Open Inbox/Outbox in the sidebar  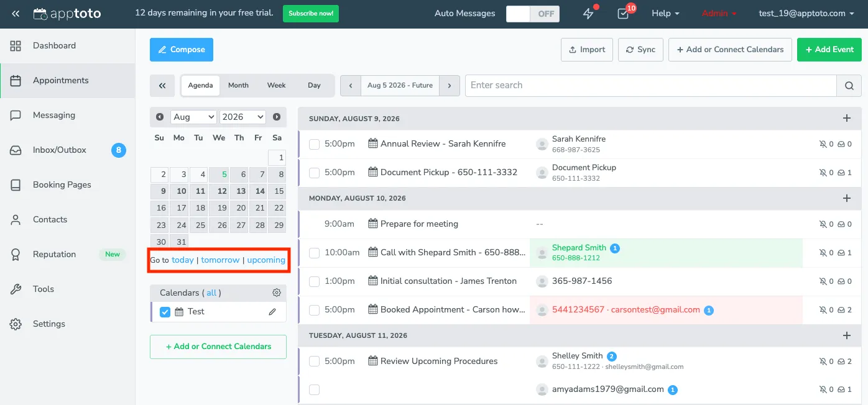click(x=67, y=150)
